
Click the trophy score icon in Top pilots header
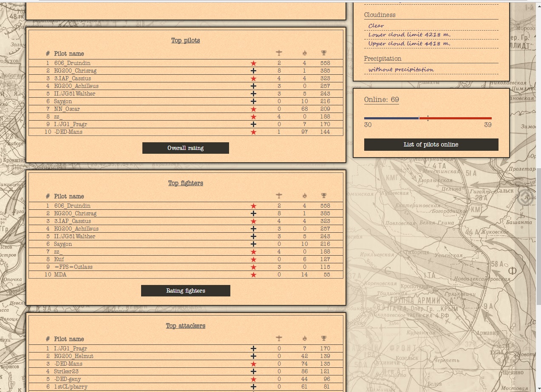pos(324,53)
